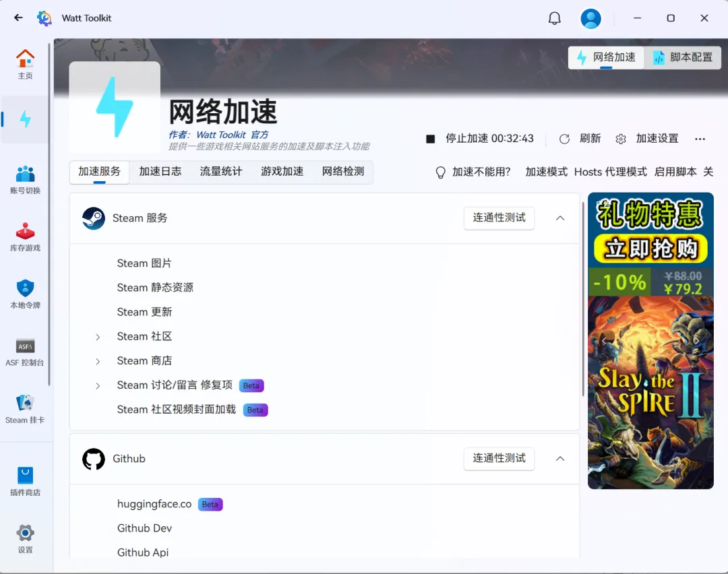Show next ad with right arrow
Screen dimensions: 728x574
pyautogui.click(x=697, y=341)
